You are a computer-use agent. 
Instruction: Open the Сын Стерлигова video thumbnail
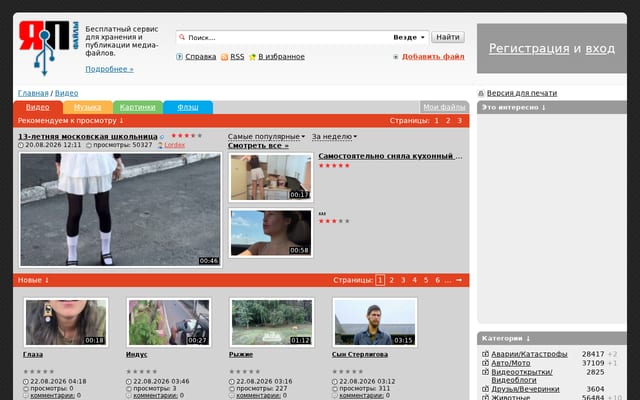coord(375,322)
